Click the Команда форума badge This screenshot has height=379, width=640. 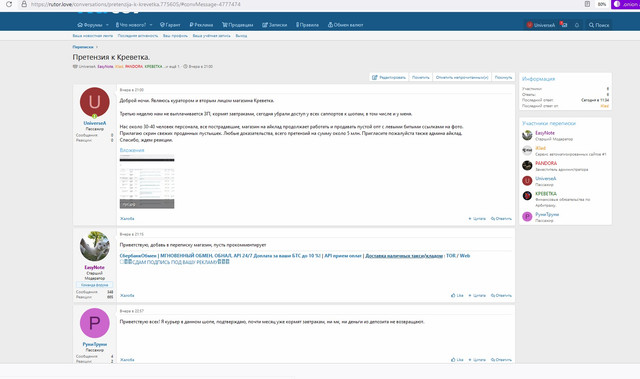point(94,285)
